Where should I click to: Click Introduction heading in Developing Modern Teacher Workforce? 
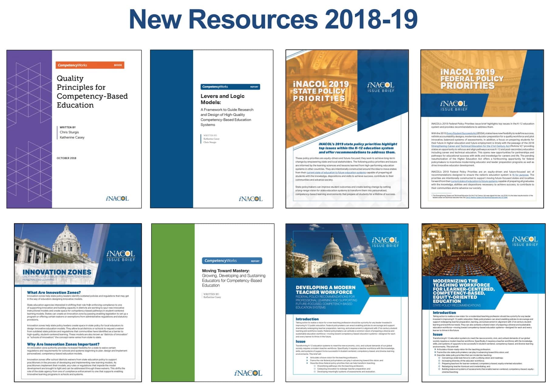[x=307, y=319]
